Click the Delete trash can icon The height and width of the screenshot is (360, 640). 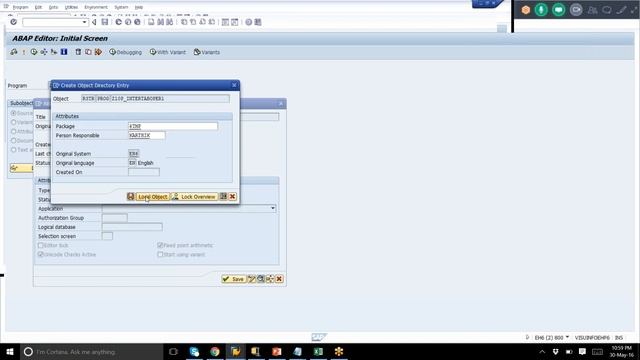[x=78, y=52]
